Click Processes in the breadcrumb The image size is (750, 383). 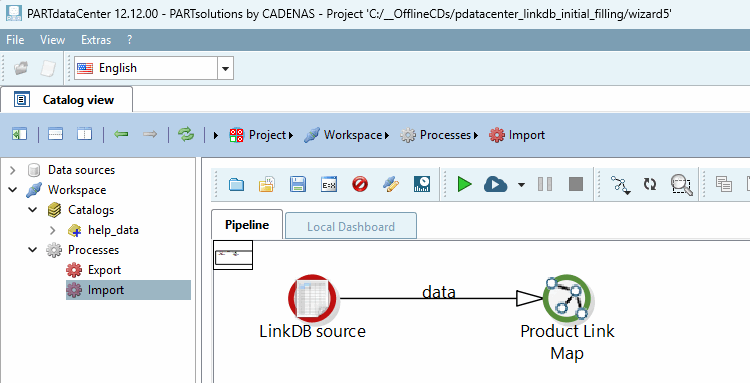pos(445,135)
